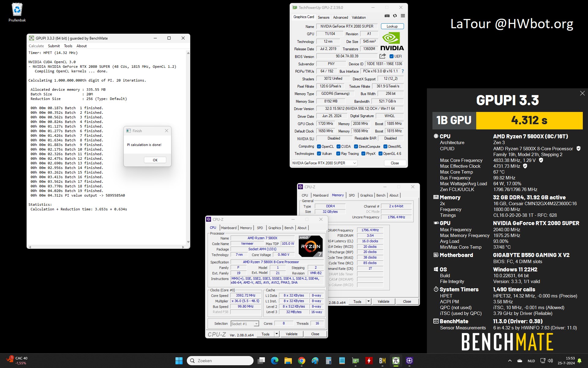Viewport: 588px width, 368px height.
Task: Click GPUPI vertical scrollbar down arrow
Action: point(188,242)
